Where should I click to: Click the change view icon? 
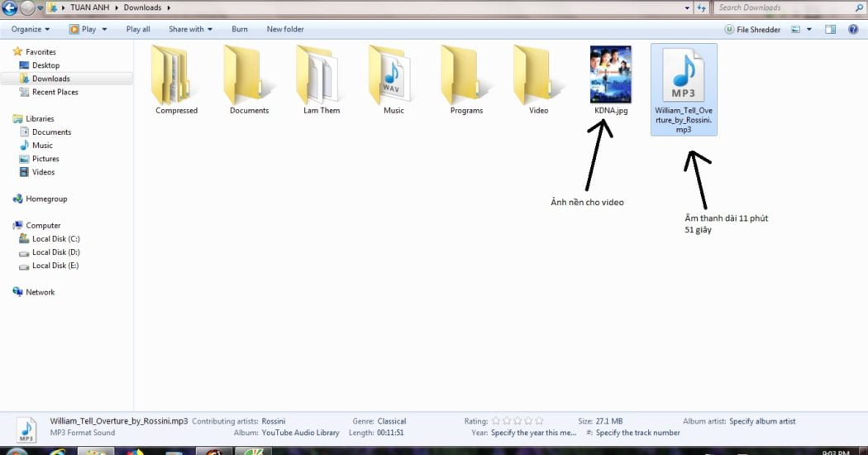pos(796,30)
